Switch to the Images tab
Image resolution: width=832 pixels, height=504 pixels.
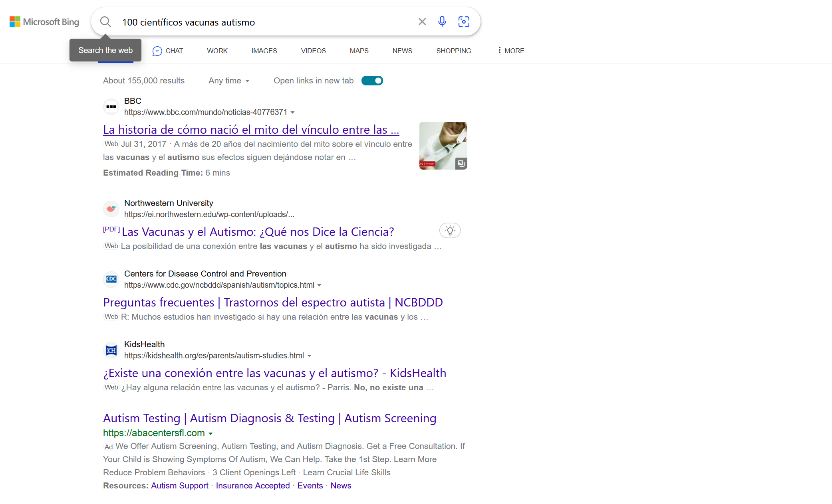pos(264,51)
